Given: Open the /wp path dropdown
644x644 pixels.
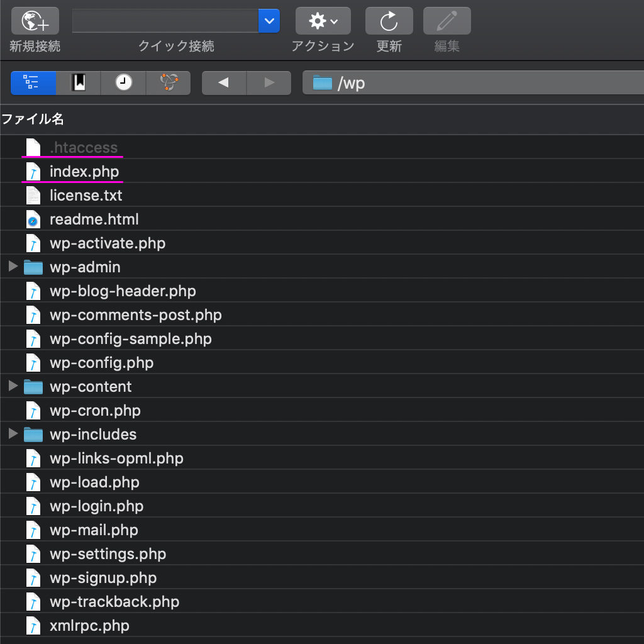Looking at the screenshot, I should point(473,83).
